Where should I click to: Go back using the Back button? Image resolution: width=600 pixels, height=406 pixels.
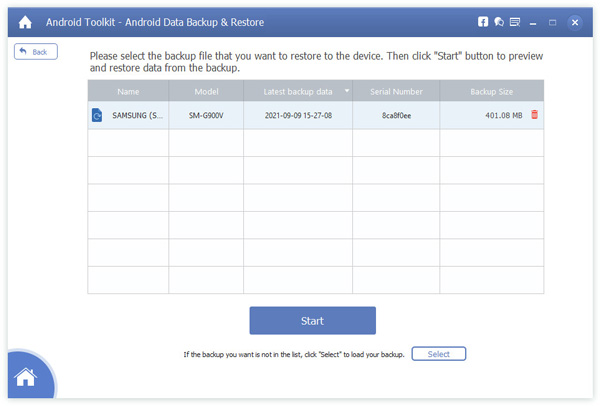[x=36, y=52]
